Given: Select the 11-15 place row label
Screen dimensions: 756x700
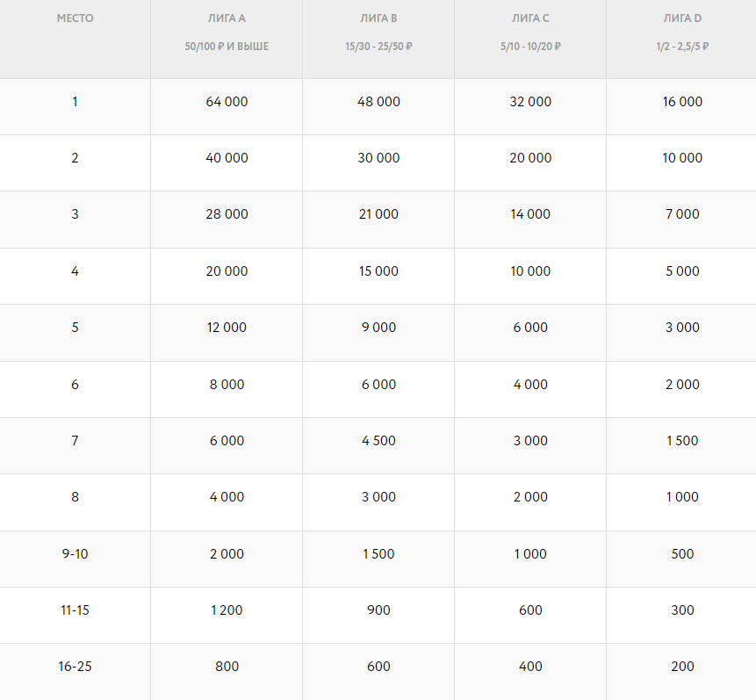Looking at the screenshot, I should coord(75,610).
